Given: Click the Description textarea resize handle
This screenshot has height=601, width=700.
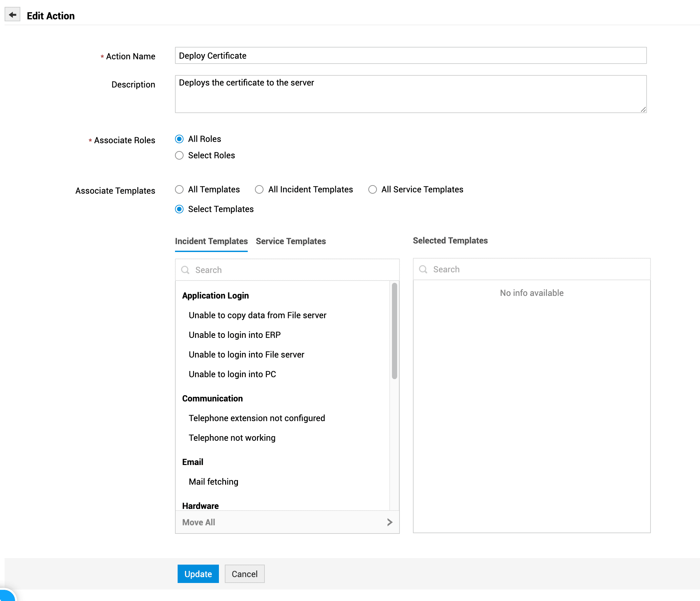Looking at the screenshot, I should [x=643, y=109].
